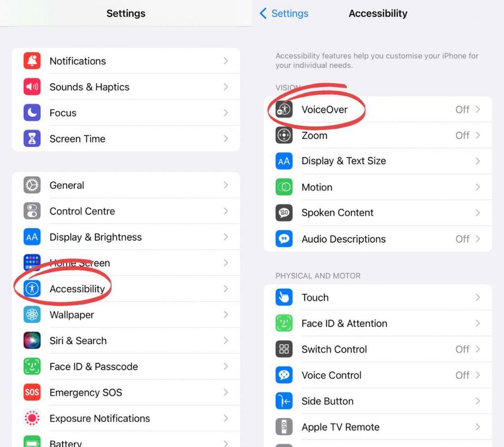Expand the Emergency SOS row chevron

[x=226, y=392]
